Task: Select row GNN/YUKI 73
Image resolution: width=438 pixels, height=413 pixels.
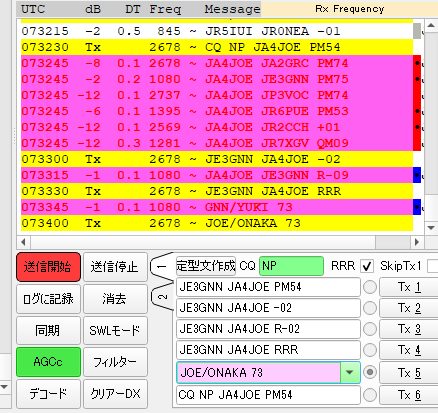Action: (x=217, y=207)
